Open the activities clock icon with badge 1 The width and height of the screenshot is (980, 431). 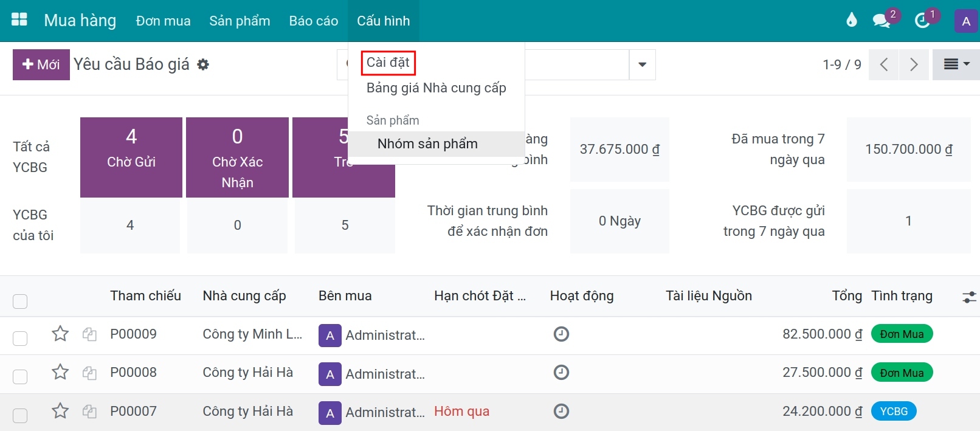pos(922,21)
